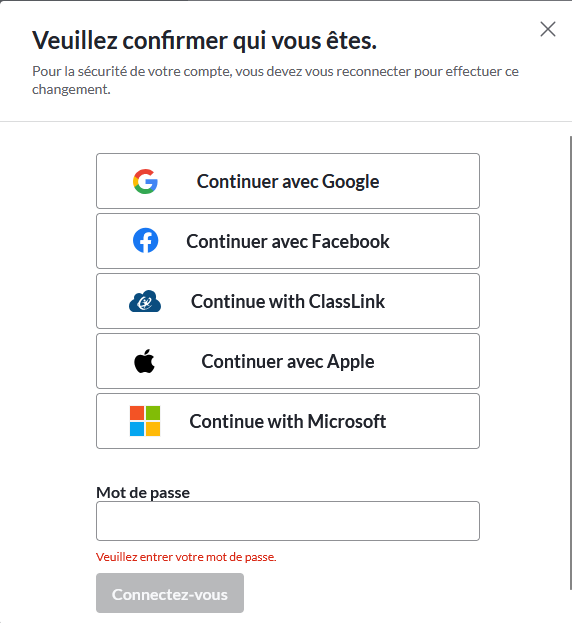This screenshot has height=623, width=572.
Task: Sign in via Continue with ClassLink text
Action: 288,301
